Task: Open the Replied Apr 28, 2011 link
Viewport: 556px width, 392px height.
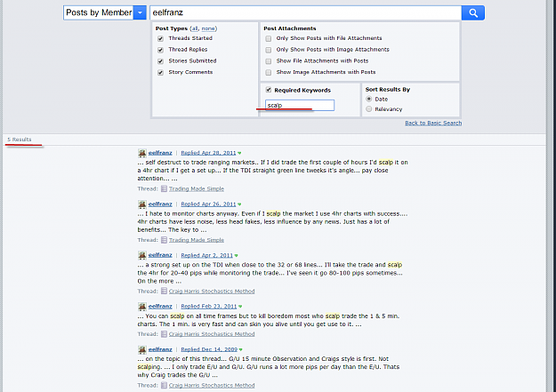Action: (x=208, y=153)
